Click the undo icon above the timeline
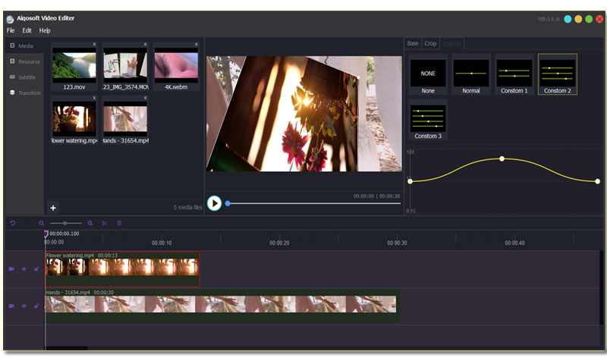This screenshot has height=364, width=607. click(x=13, y=223)
